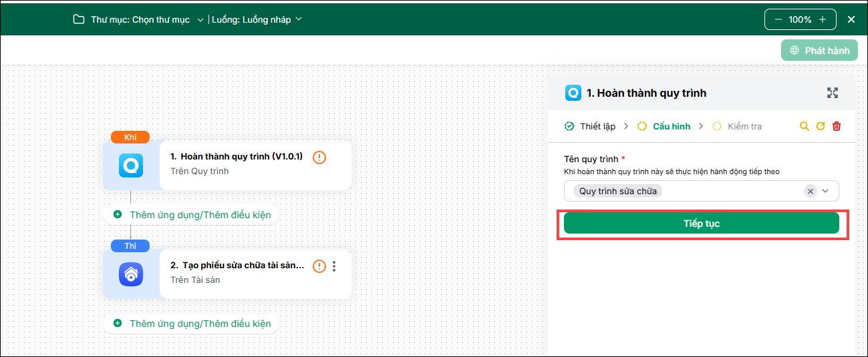
Task: Click Thêm ứng dụng/Thêm điều kiện below node 1
Action: [x=200, y=215]
